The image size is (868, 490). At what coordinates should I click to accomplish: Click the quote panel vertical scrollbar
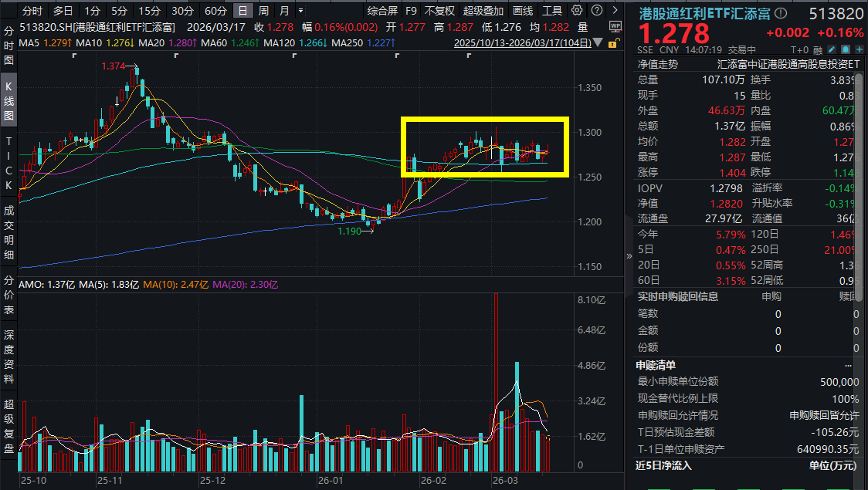[x=863, y=231]
